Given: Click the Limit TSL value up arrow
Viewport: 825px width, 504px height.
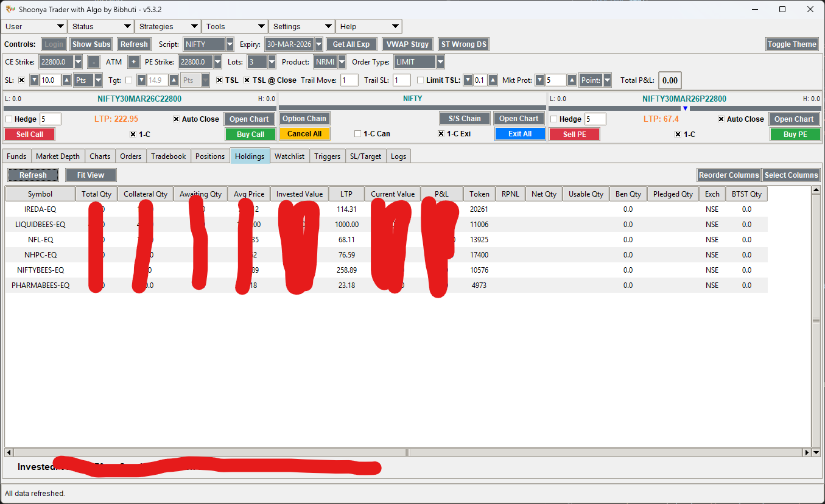Looking at the screenshot, I should tap(493, 80).
